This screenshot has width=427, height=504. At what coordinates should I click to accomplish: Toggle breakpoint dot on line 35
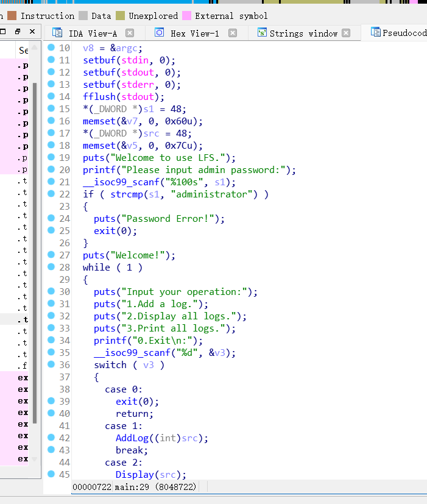pos(51,352)
